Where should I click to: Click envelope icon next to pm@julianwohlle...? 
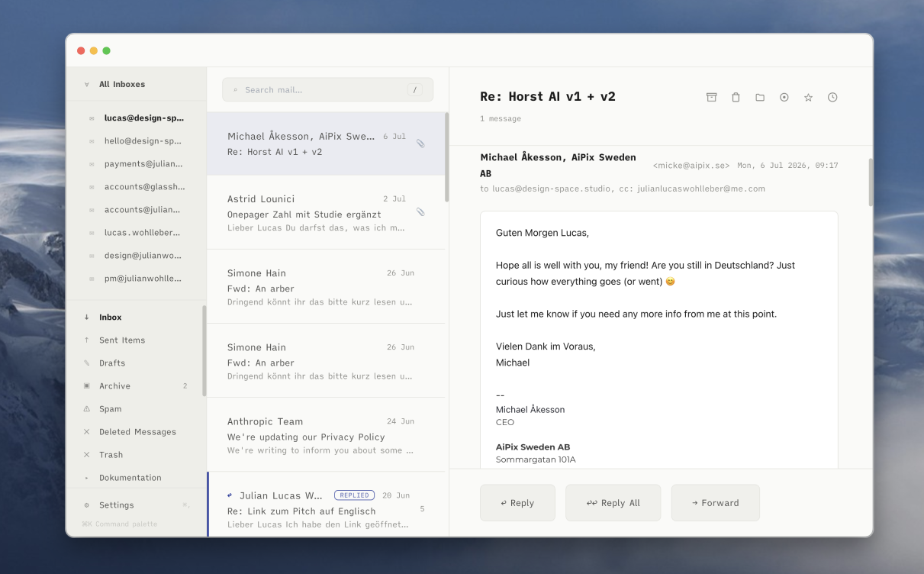[92, 279]
